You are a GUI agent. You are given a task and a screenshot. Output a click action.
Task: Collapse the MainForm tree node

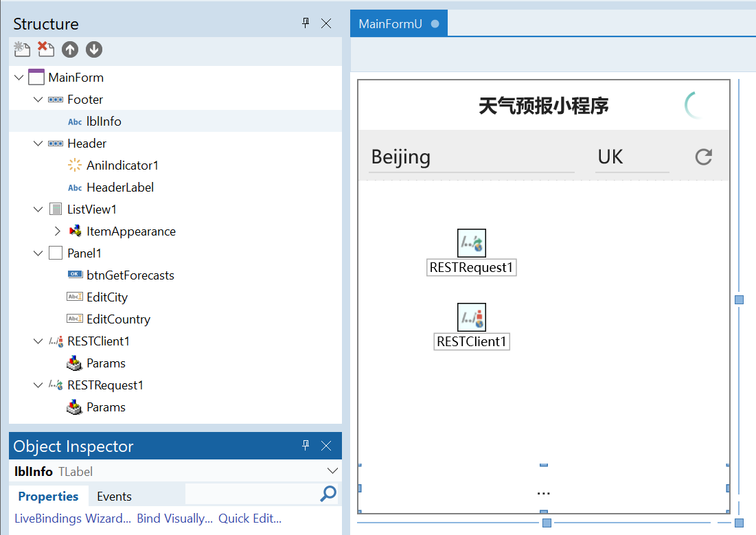(19, 78)
